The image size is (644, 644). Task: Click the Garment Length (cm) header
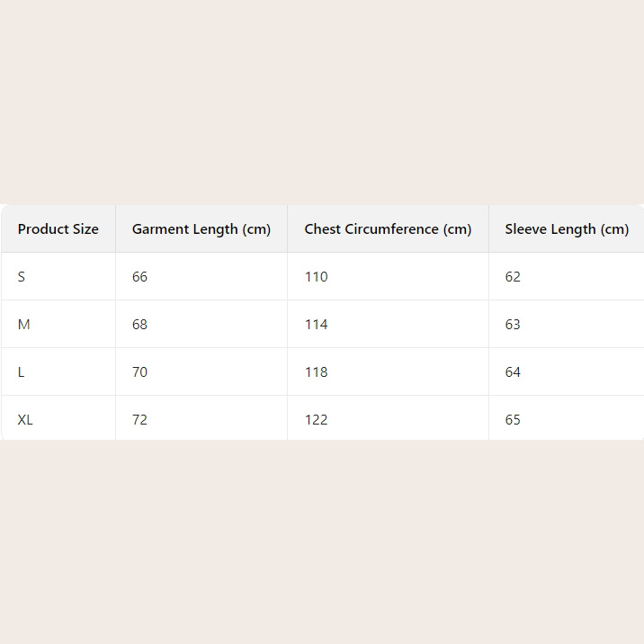point(201,229)
